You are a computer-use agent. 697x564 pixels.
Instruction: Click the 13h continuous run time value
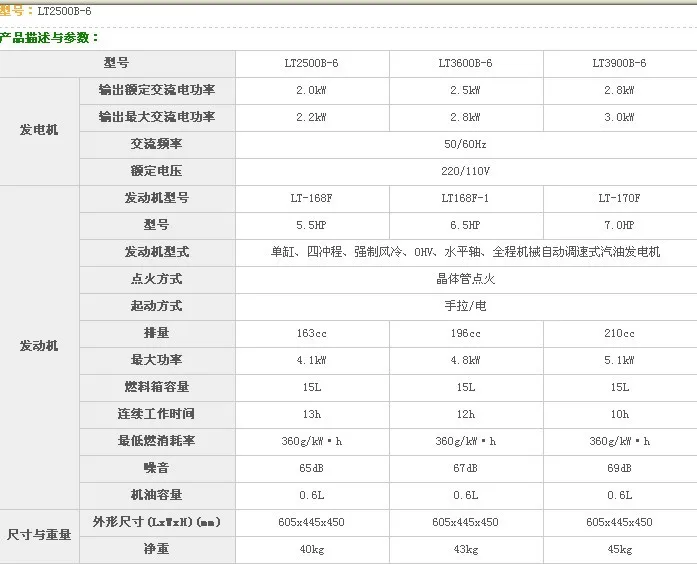pos(312,414)
